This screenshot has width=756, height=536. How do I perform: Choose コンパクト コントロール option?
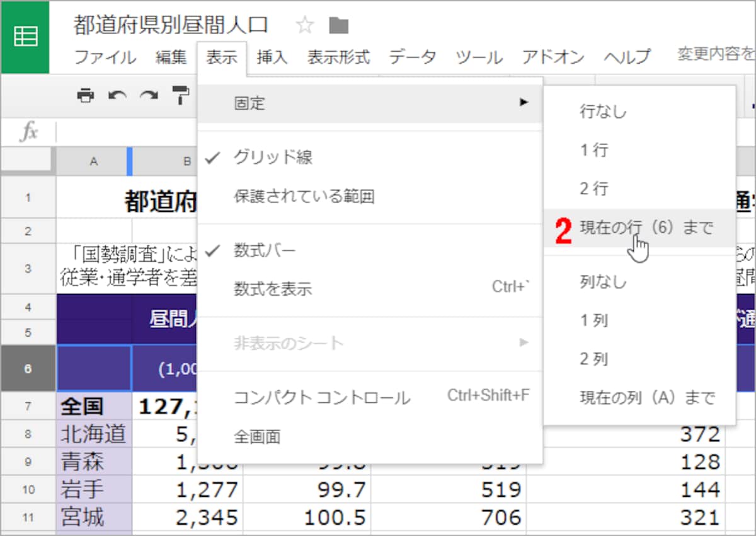coord(370,397)
